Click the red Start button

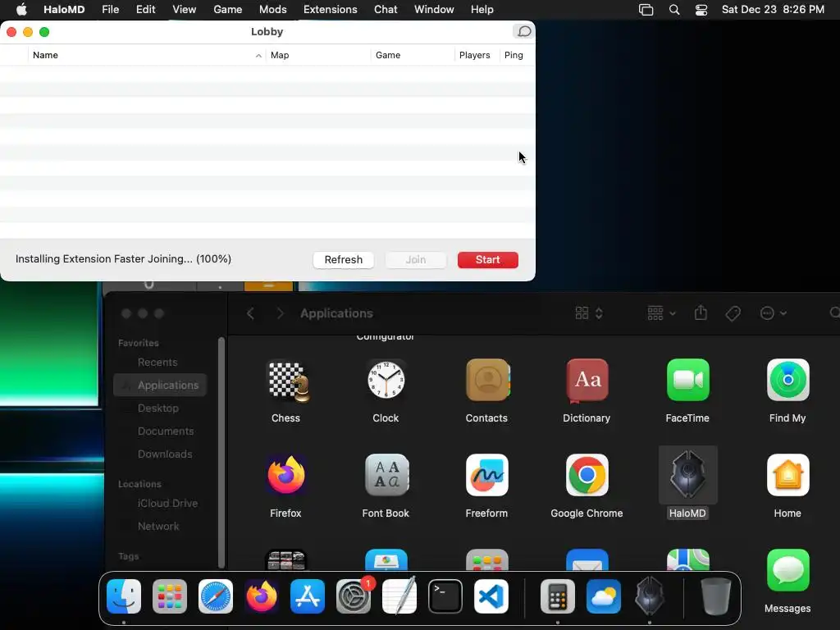(487, 260)
